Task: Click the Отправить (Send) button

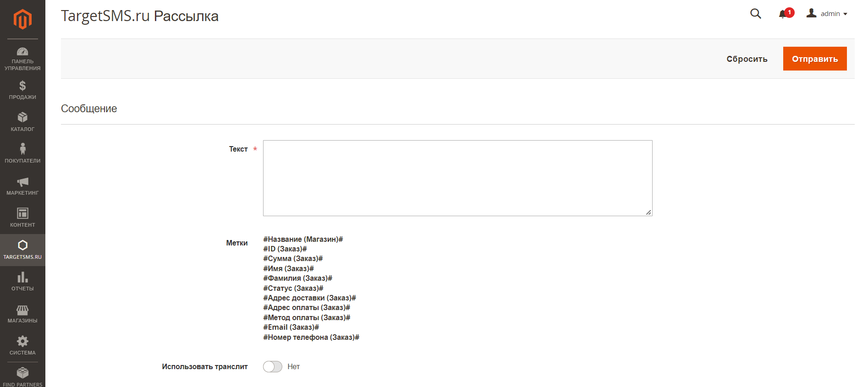Action: (815, 59)
